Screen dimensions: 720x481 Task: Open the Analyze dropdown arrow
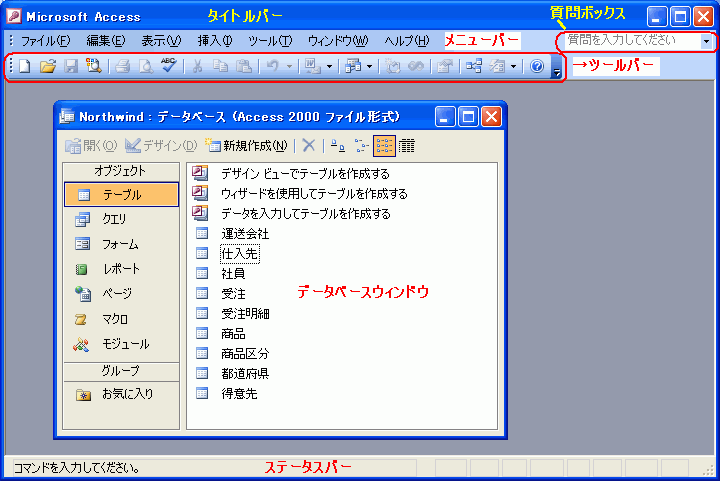tap(370, 67)
